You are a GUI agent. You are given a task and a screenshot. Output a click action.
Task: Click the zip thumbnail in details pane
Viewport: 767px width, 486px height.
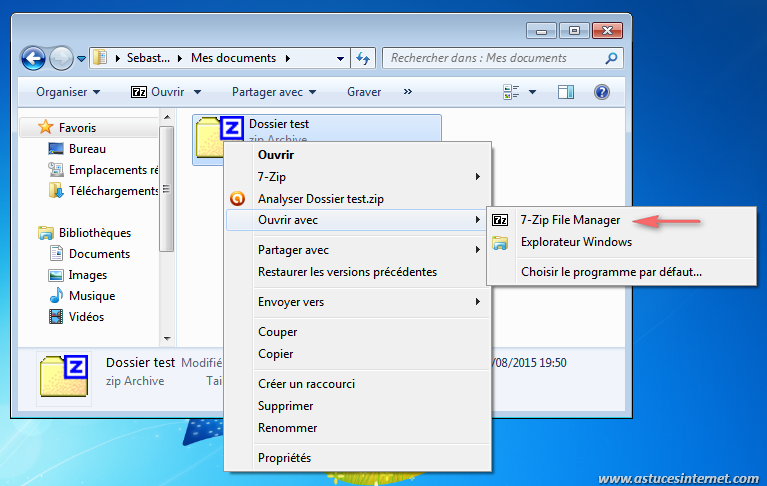tap(64, 376)
